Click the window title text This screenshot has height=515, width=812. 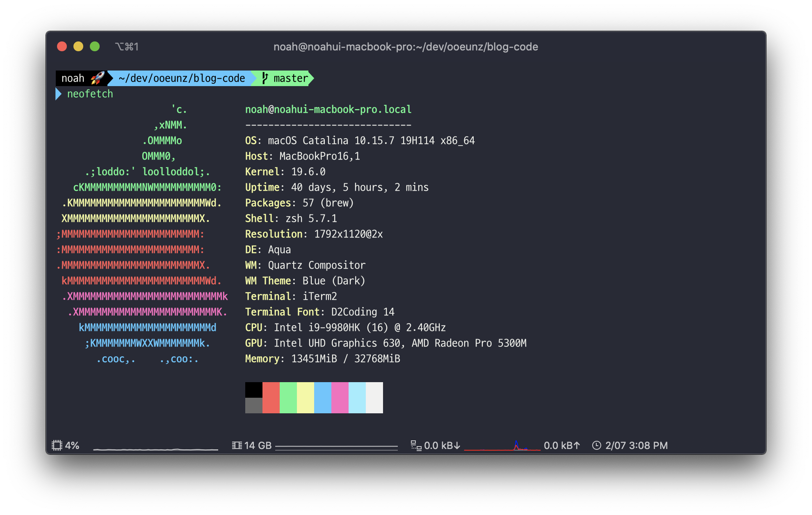click(406, 47)
